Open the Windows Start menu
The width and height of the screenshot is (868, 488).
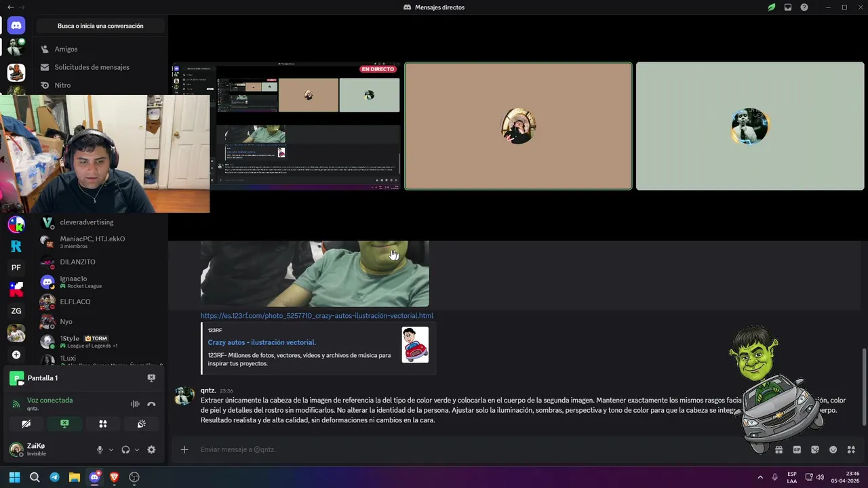tap(15, 477)
